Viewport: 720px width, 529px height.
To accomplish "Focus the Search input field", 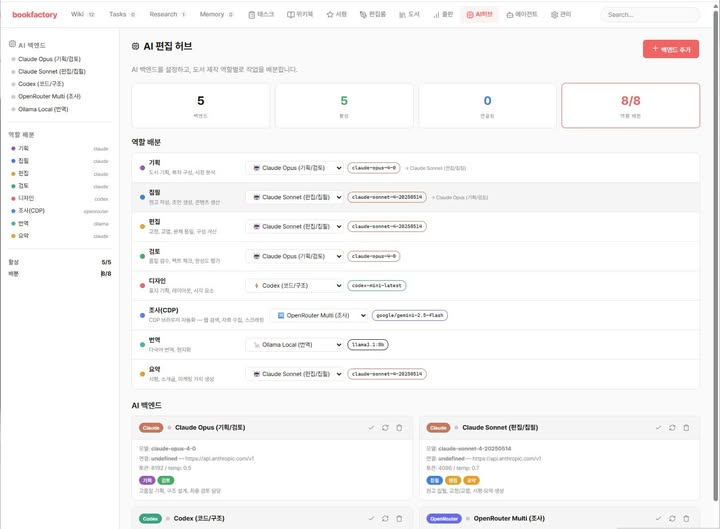I will pyautogui.click(x=650, y=15).
